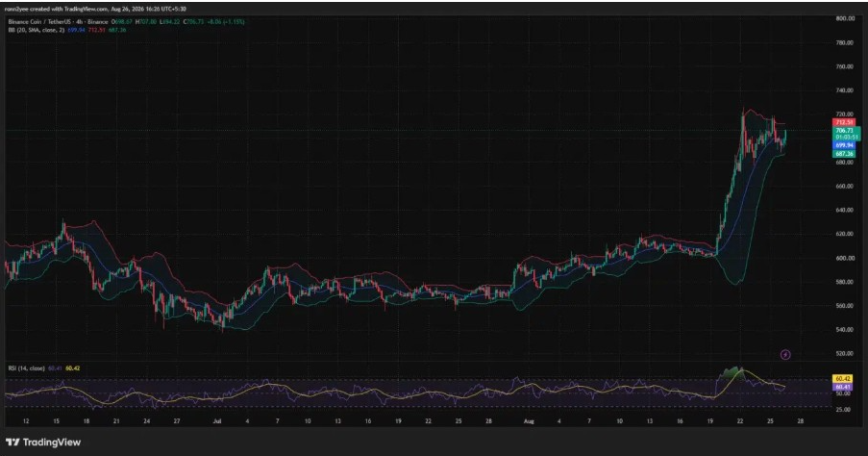
Task: Click the red 712.51 upper band price tag
Action: point(845,122)
